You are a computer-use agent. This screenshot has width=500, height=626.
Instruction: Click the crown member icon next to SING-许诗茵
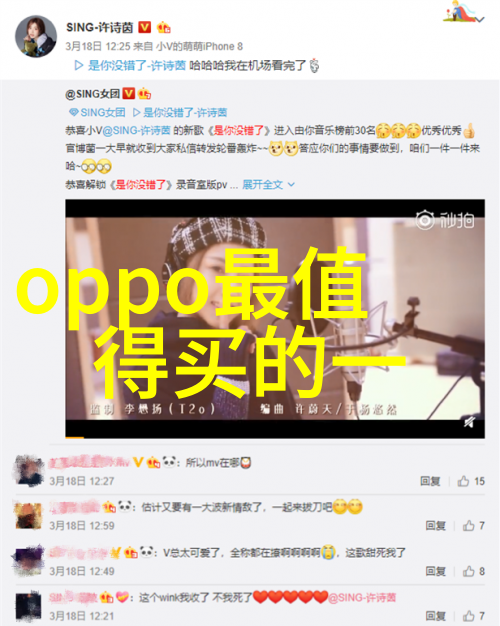click(x=164, y=27)
